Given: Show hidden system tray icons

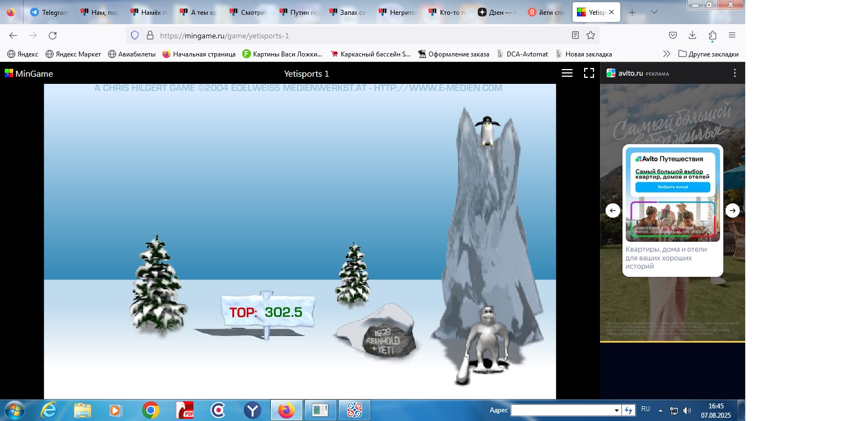Looking at the screenshot, I should (x=660, y=410).
